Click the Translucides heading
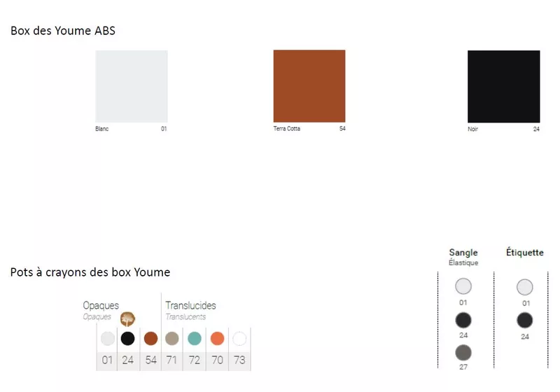This screenshot has height=392, width=560. [x=190, y=306]
